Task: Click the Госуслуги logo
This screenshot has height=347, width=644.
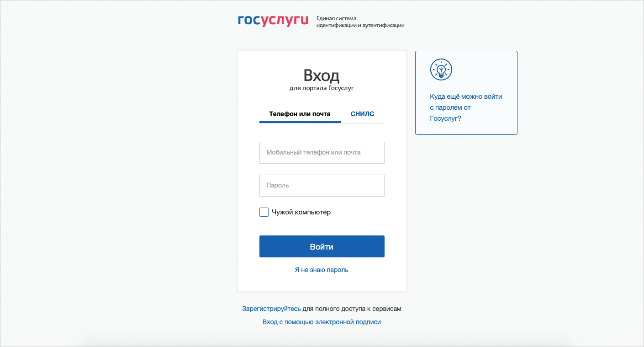Action: point(273,21)
